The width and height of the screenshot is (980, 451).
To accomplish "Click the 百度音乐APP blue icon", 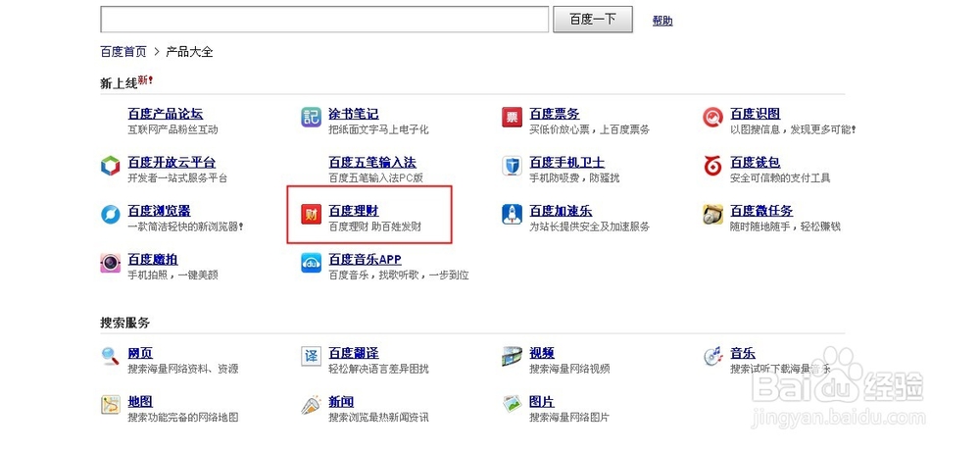I will click(x=311, y=263).
